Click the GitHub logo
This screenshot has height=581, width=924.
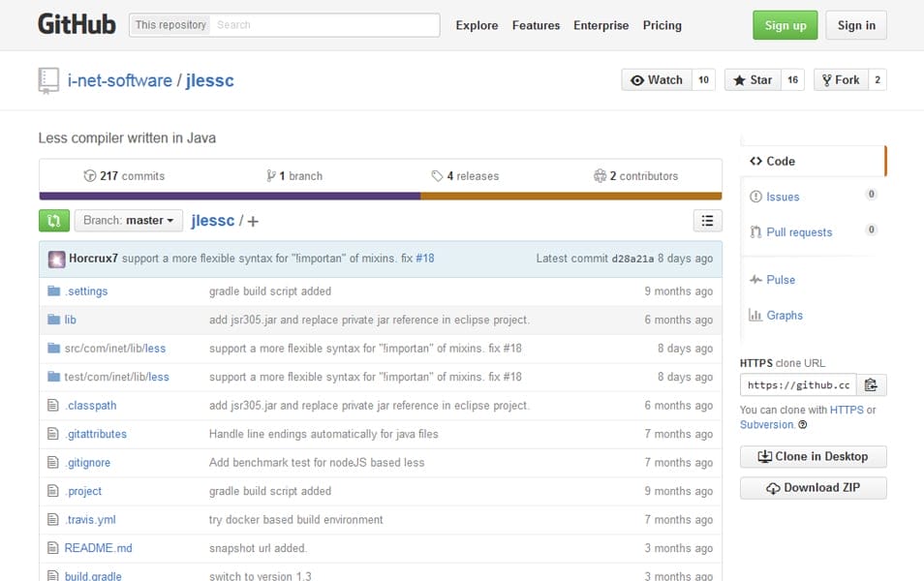click(77, 25)
